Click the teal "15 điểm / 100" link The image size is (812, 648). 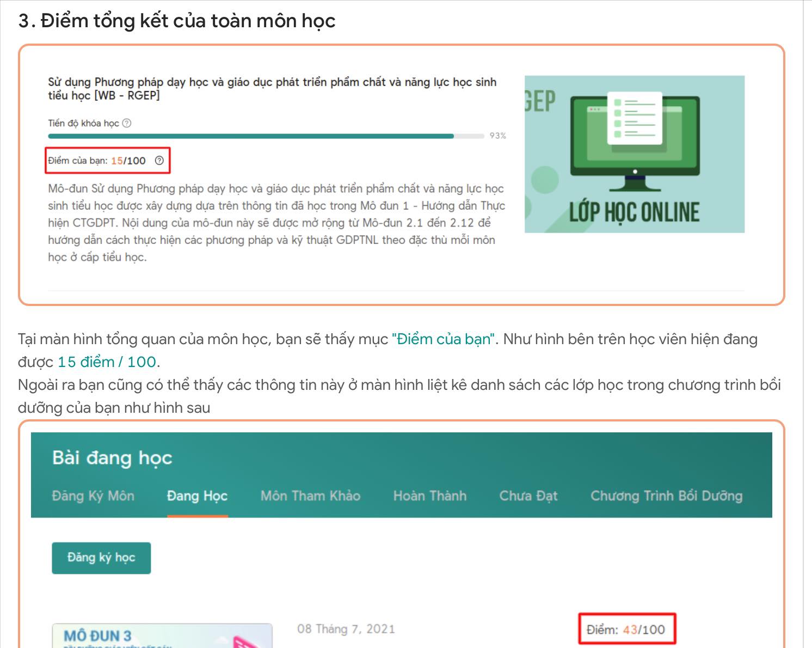(106, 361)
